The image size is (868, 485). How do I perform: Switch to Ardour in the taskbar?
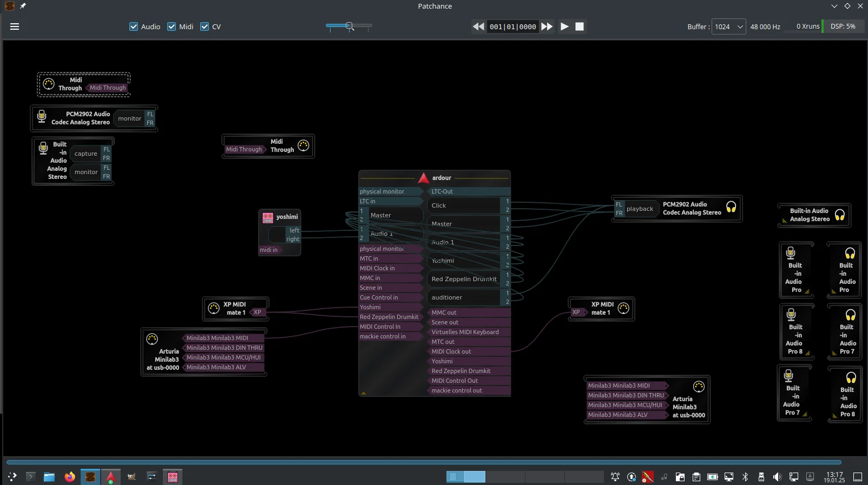pyautogui.click(x=110, y=477)
